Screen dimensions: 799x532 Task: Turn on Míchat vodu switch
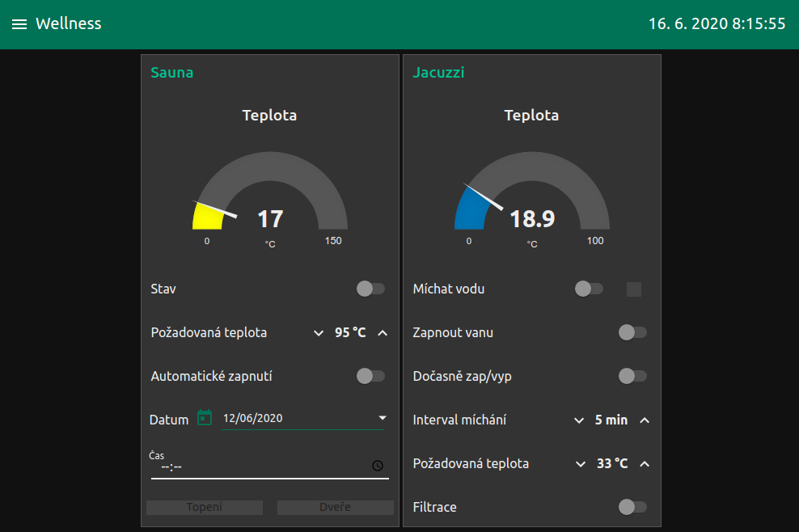(589, 289)
